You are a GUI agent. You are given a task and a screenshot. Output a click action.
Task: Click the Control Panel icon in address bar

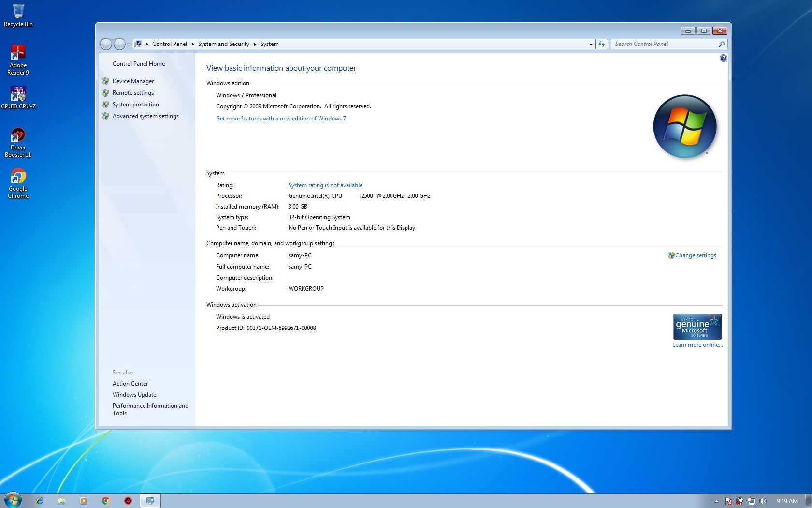tap(138, 44)
